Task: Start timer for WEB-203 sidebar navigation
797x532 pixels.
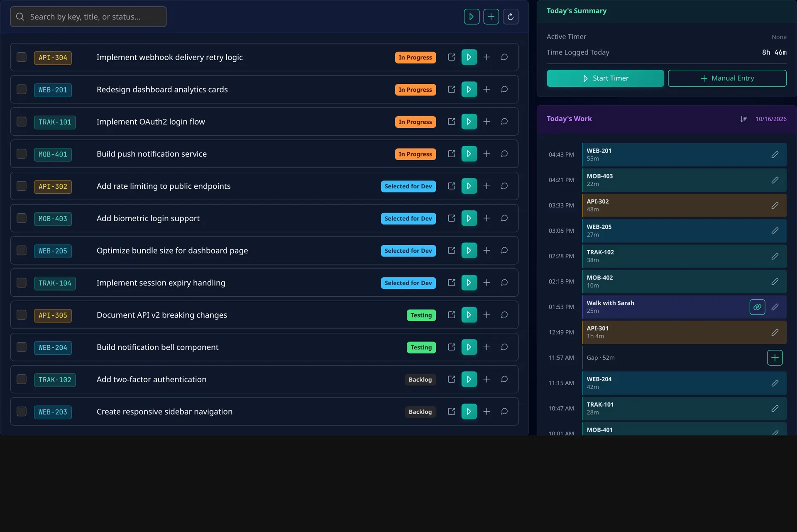Action: (469, 412)
